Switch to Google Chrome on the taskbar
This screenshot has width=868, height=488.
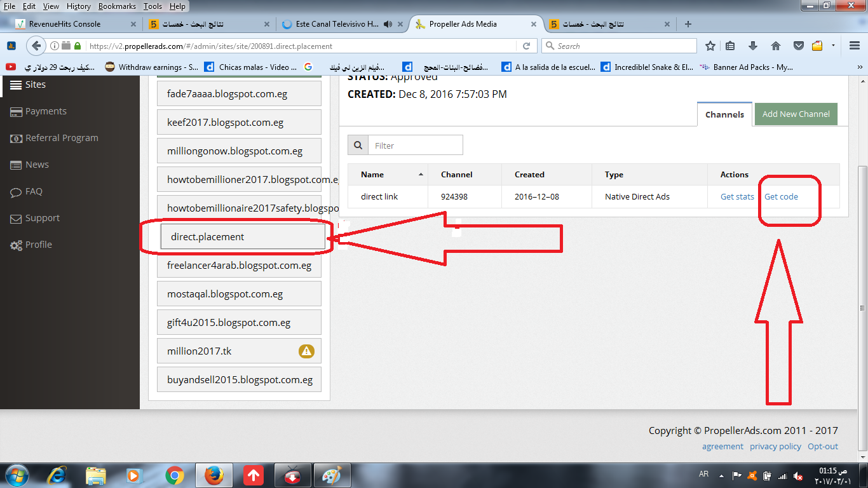coord(174,475)
